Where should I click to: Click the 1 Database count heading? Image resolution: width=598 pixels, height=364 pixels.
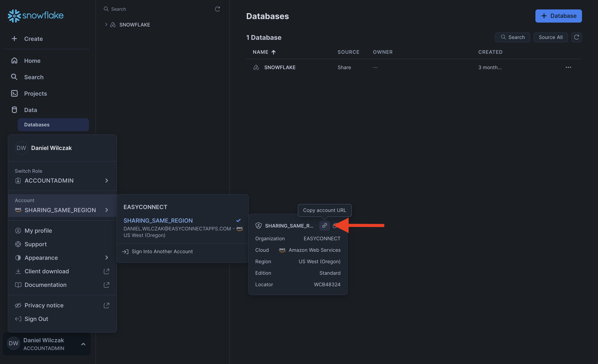coord(263,37)
